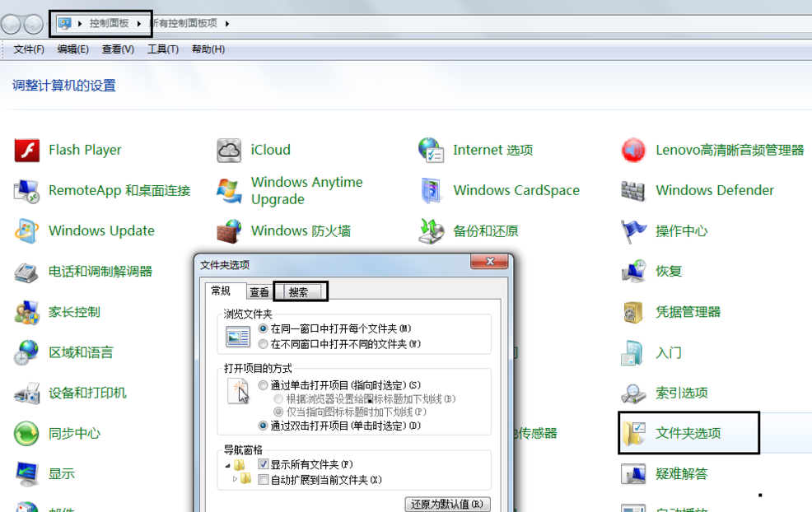Switch to the 查看 tab
Screen dimensions: 812x512
[259, 291]
